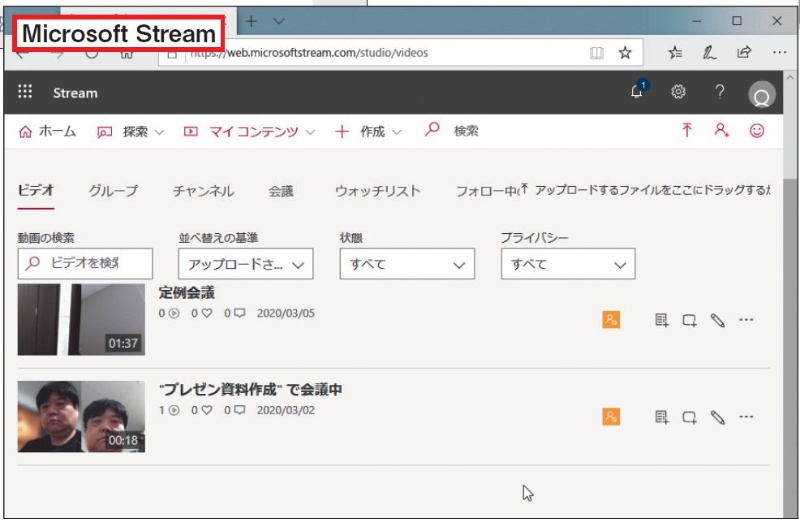Open the 定例会議 video title link
This screenshot has height=523, width=800.
(187, 293)
